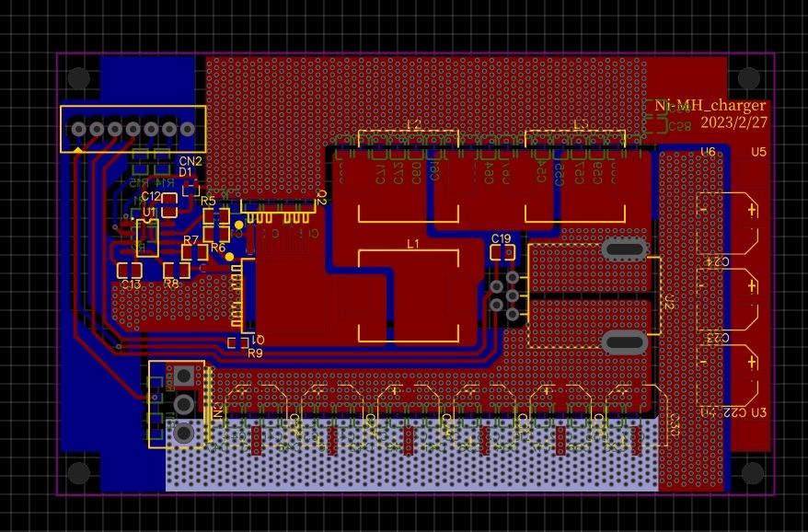
Task: Select the C23 capacitor label
Action: point(717,338)
